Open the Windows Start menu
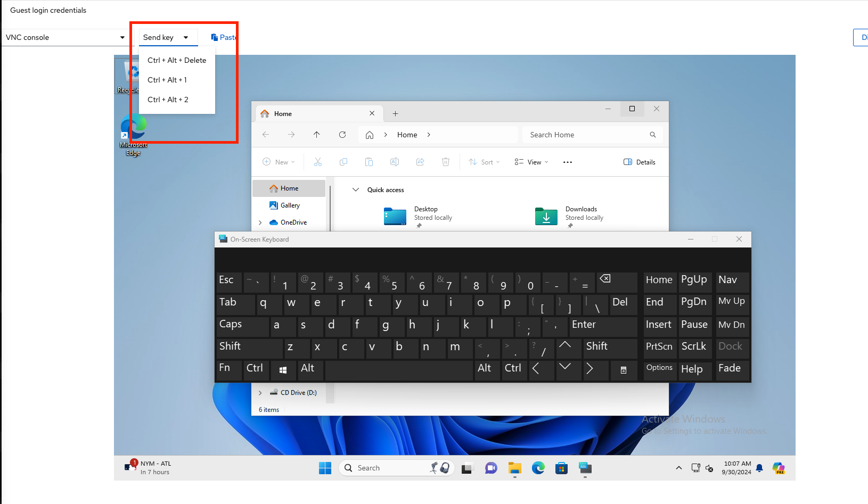Viewport: 868px width, 504px height. pos(325,468)
